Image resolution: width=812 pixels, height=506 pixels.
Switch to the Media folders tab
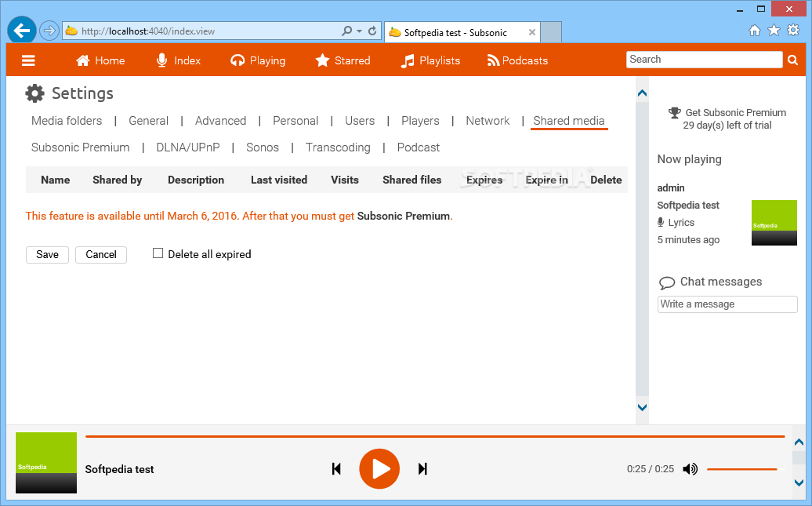tap(67, 121)
